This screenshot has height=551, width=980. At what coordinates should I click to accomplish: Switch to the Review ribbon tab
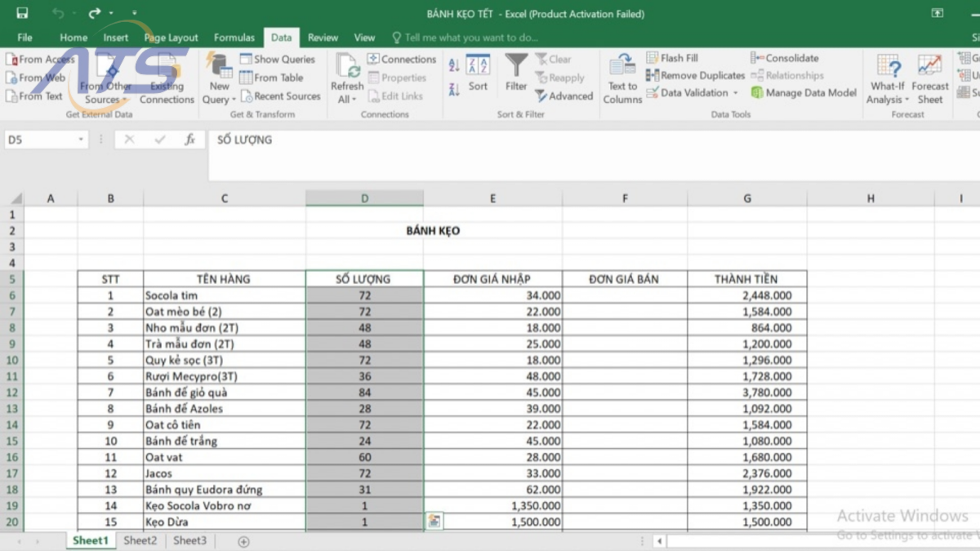pos(323,37)
